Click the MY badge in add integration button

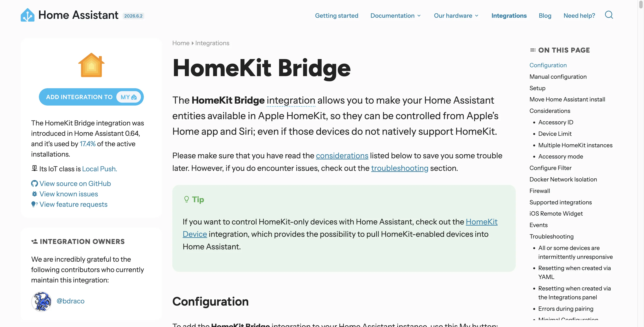click(x=128, y=97)
